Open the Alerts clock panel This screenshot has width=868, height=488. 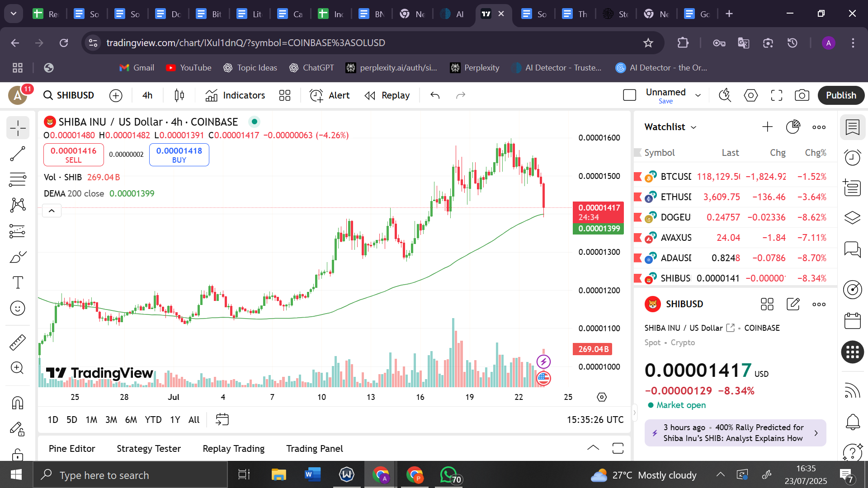pos(853,158)
